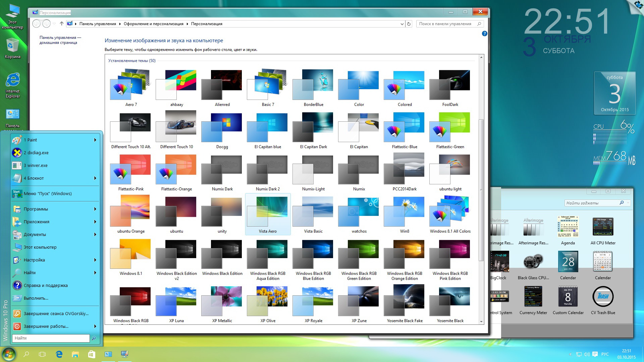Viewport: 644px width, 362px height.
Task: Click the Vista start orb
Action: pos(8,354)
